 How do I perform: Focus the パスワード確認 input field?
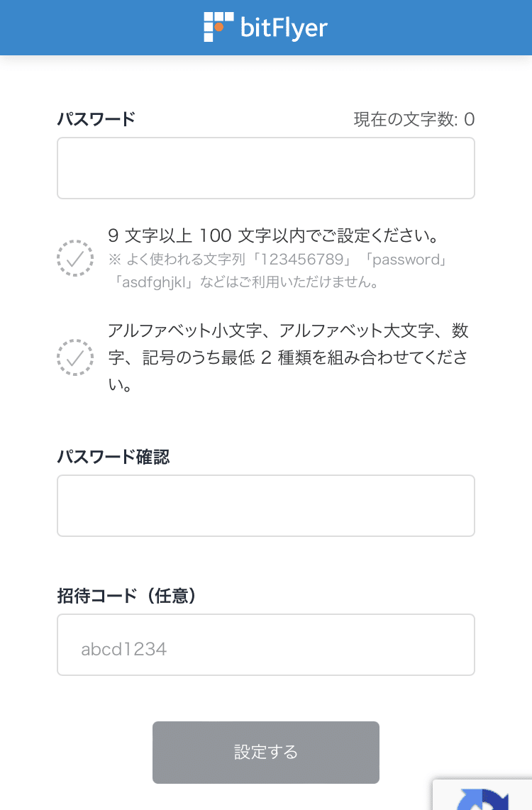[x=266, y=505]
